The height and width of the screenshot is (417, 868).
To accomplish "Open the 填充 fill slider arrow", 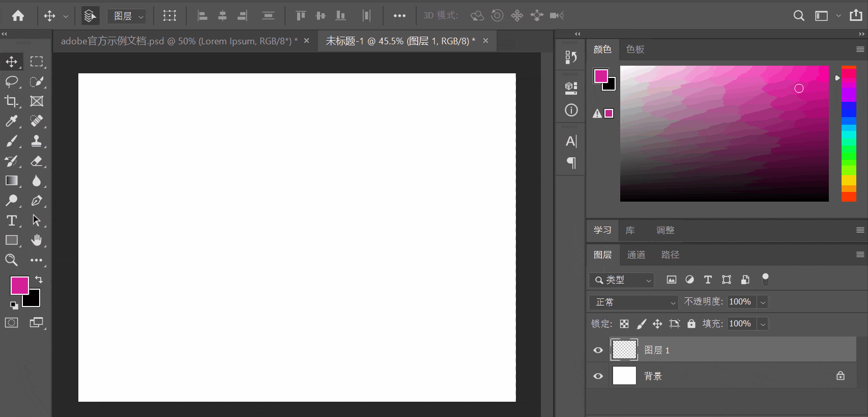I will coord(763,324).
